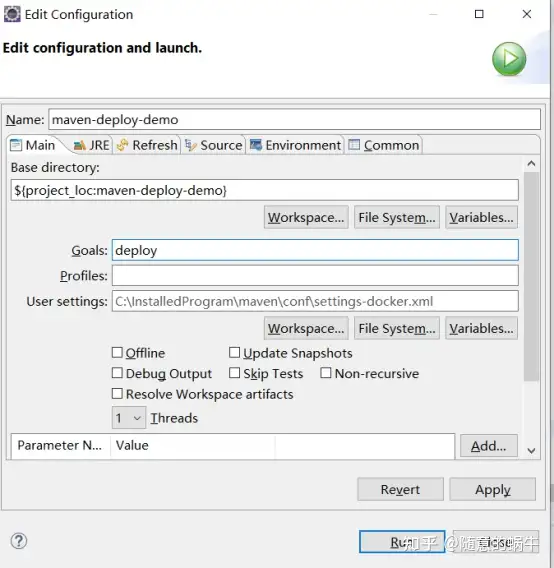Click into the Goals field
554x568 pixels.
(x=315, y=250)
